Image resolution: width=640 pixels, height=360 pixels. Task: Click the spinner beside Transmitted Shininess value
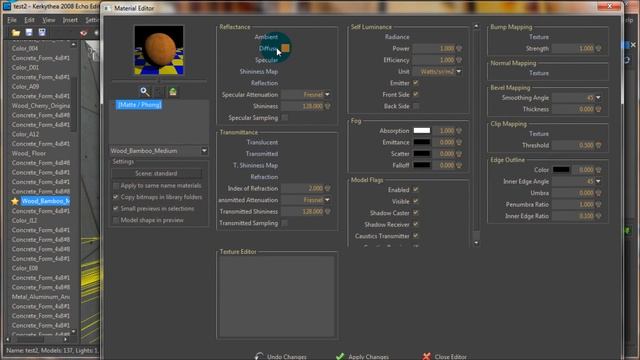pos(327,211)
